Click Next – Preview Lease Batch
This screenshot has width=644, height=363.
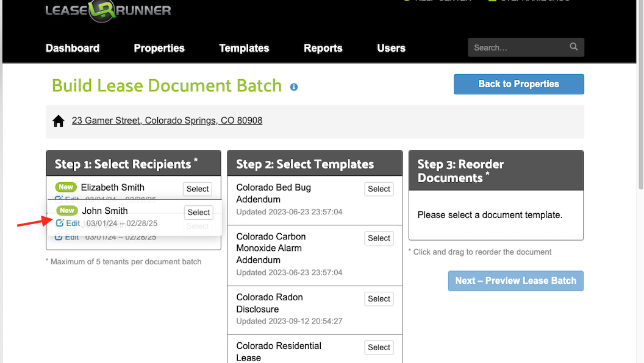coord(515,281)
